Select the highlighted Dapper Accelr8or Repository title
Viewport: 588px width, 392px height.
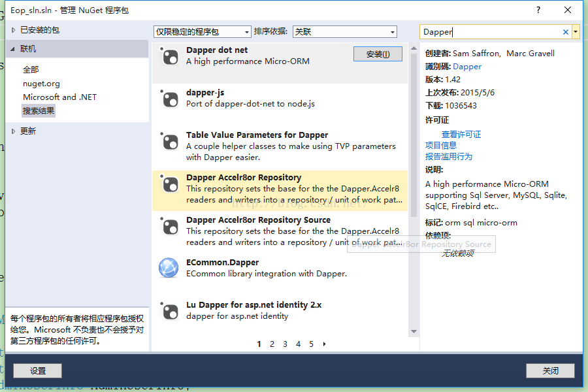(244, 178)
